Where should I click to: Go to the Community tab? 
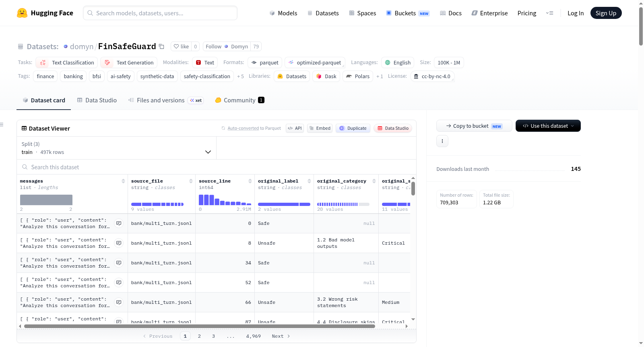239,100
